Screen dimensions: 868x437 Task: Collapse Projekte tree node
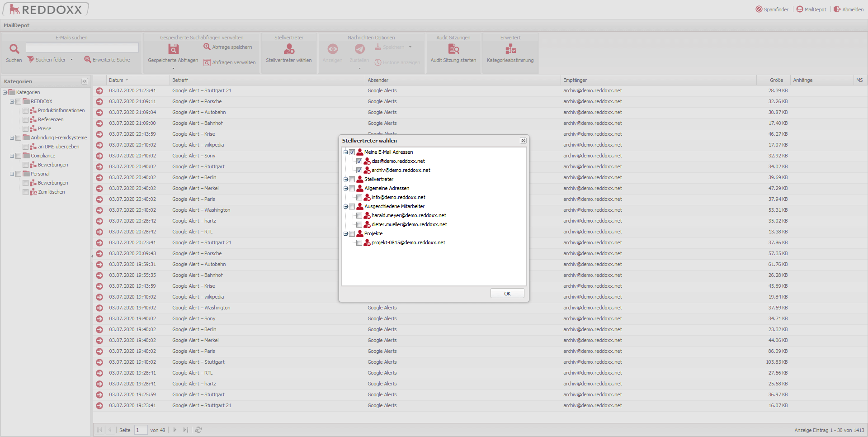[x=346, y=233]
